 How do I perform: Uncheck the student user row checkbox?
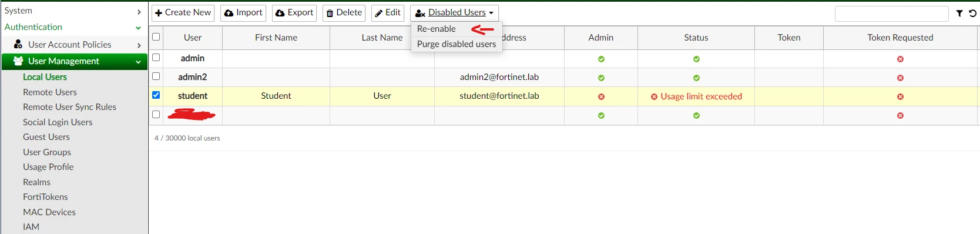(156, 95)
